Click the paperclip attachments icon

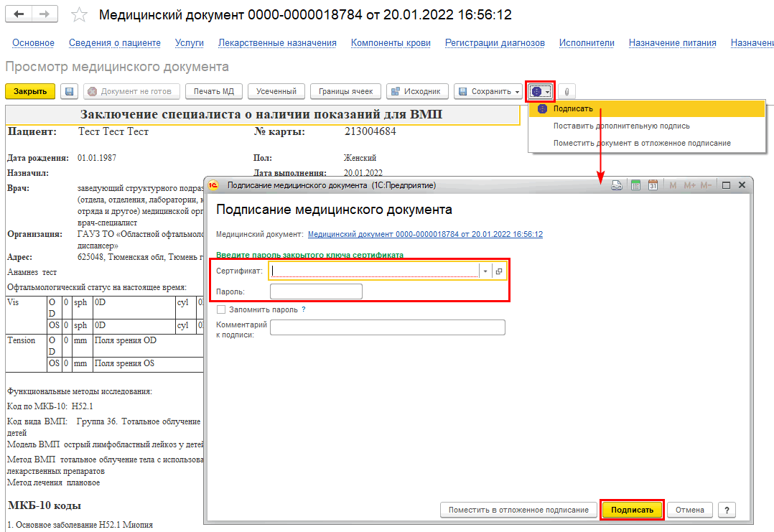(x=566, y=91)
